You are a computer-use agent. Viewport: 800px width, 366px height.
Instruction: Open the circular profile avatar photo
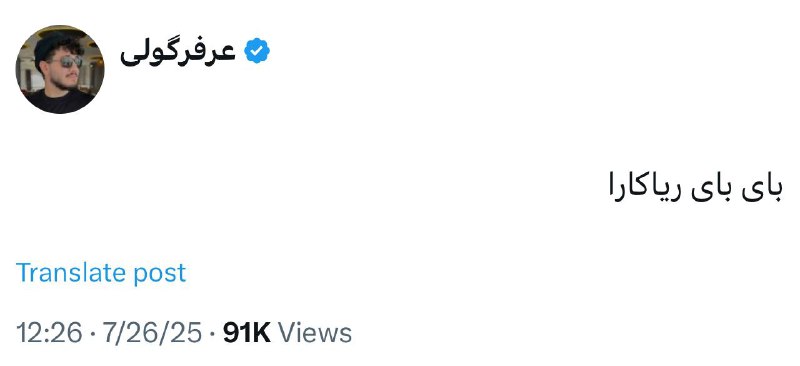pos(60,69)
